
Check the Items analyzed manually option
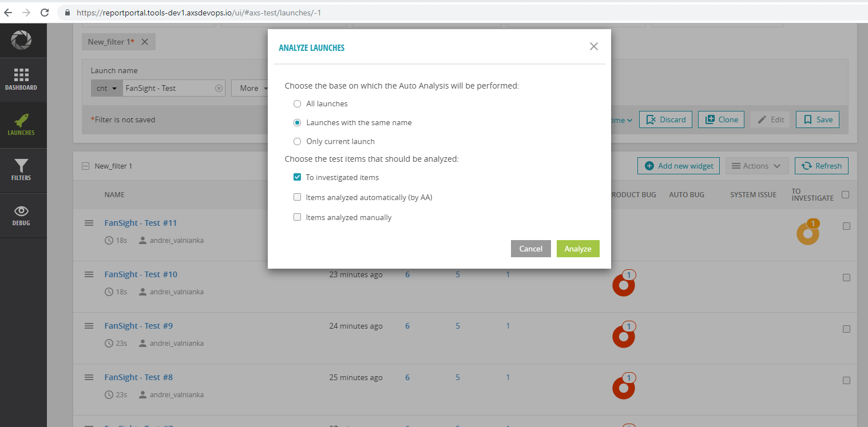[297, 217]
